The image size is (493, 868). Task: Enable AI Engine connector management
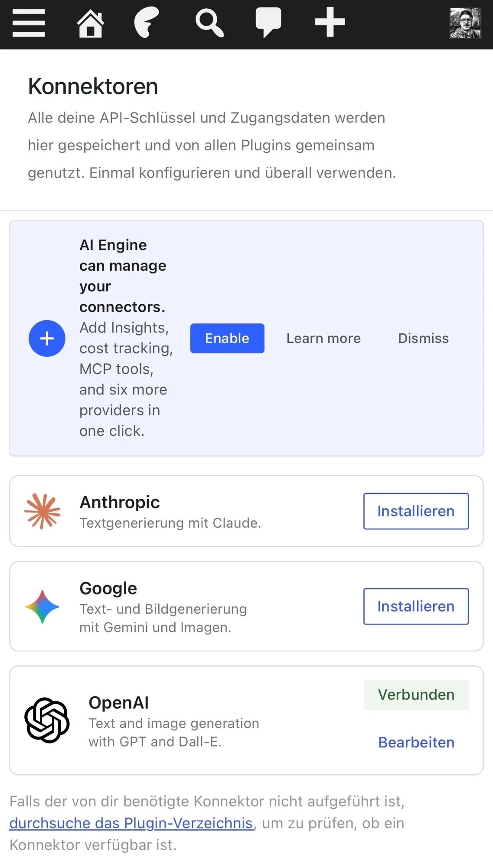coord(227,339)
